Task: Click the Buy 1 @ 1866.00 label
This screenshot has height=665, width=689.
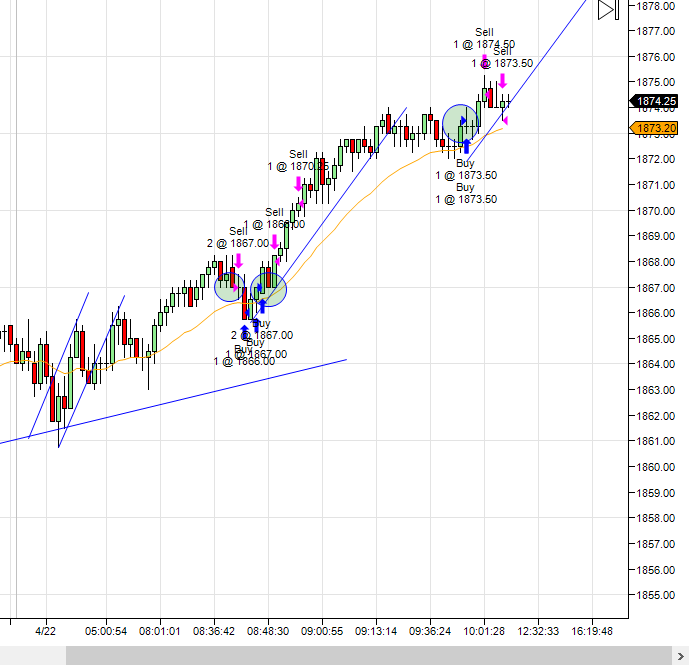Action: 244,356
